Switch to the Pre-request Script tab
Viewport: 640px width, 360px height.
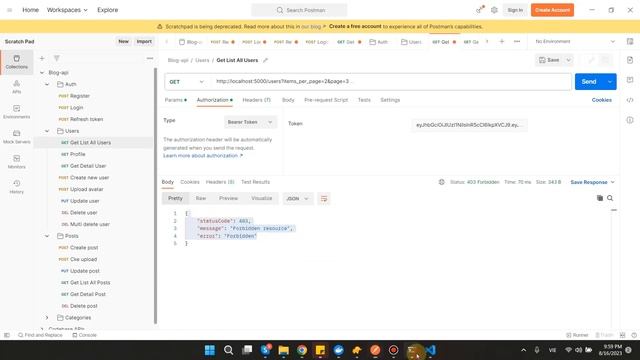pos(326,100)
